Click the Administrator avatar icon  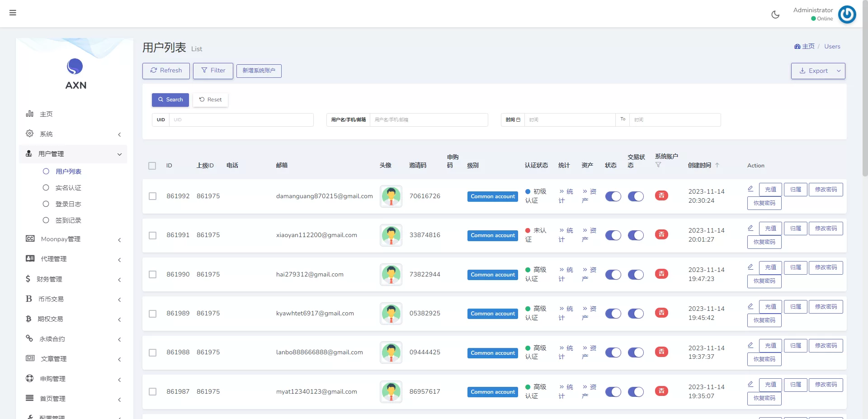point(847,14)
